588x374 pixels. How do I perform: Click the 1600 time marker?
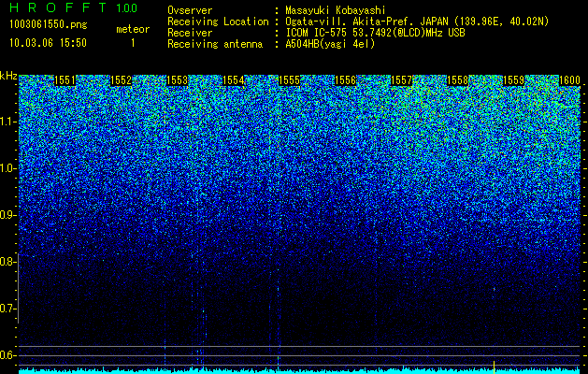click(570, 80)
